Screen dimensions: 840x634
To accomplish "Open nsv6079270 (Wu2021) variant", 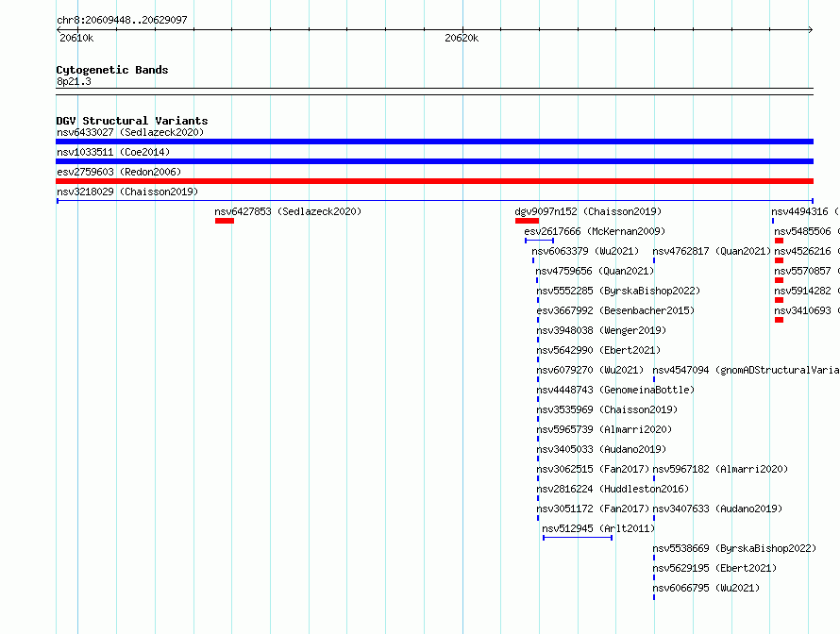I will (x=590, y=370).
